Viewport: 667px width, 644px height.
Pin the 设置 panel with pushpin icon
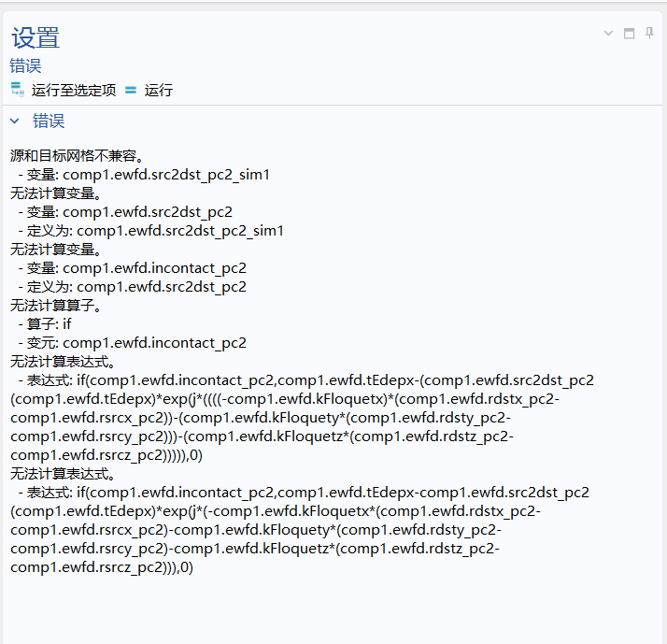pyautogui.click(x=649, y=33)
